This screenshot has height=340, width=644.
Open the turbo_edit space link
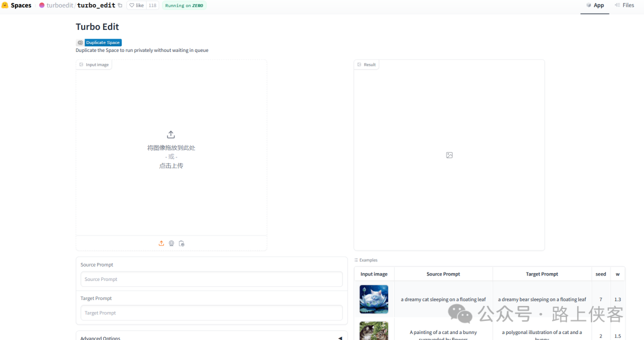click(96, 5)
